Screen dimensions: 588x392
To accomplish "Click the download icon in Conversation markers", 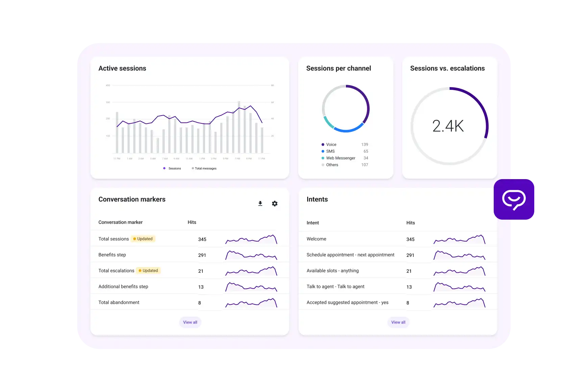I will coord(260,203).
